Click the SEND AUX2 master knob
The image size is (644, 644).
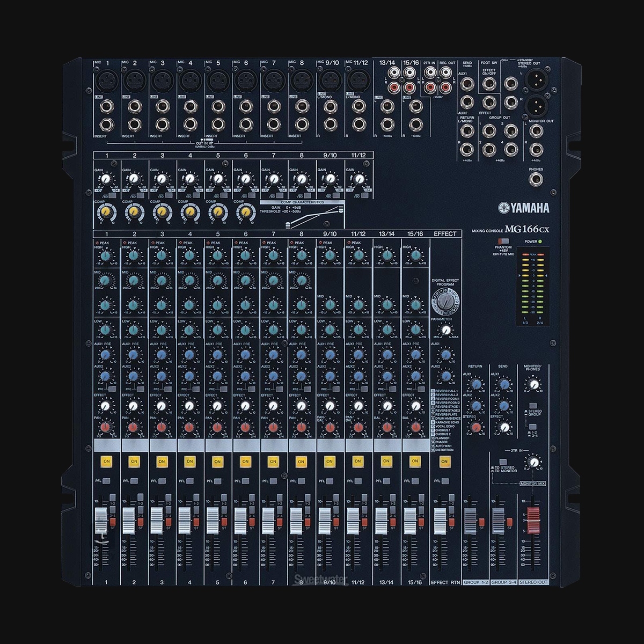pyautogui.click(x=503, y=406)
